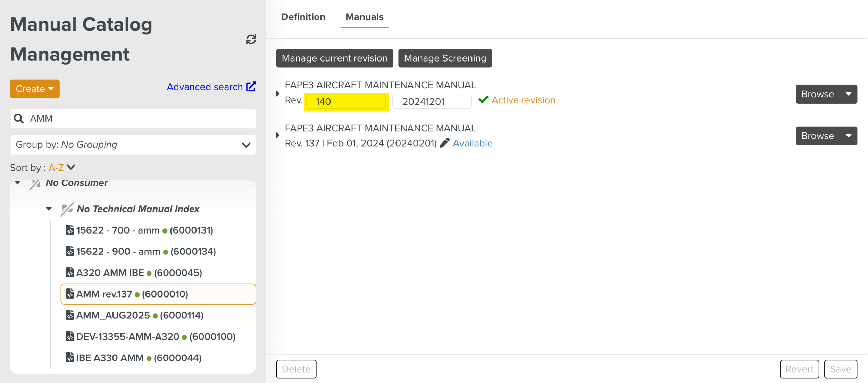This screenshot has width=868, height=383.
Task: Click the refresh catalog icon
Action: click(251, 40)
